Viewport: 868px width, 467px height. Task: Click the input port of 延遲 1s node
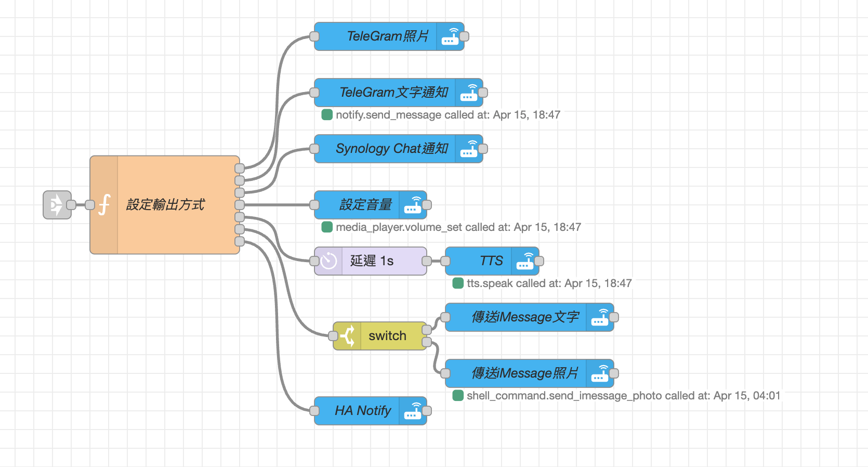pyautogui.click(x=314, y=261)
